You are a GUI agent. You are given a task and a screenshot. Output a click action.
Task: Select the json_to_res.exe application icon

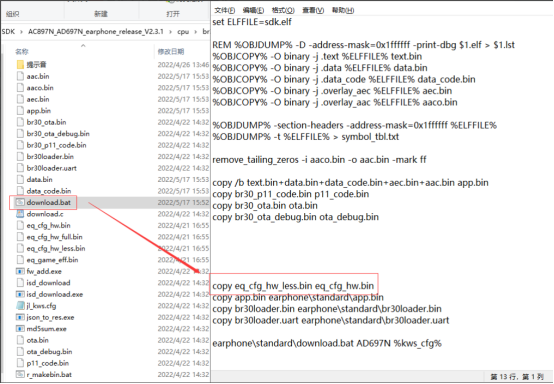tap(20, 317)
